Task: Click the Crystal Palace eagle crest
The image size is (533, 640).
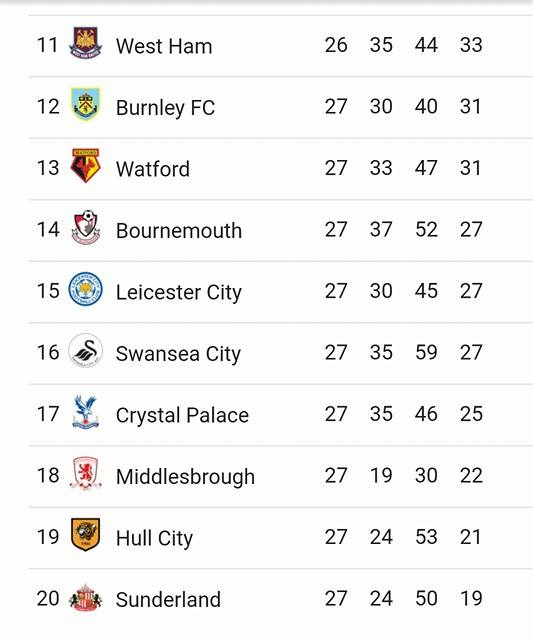Action: coord(85,412)
